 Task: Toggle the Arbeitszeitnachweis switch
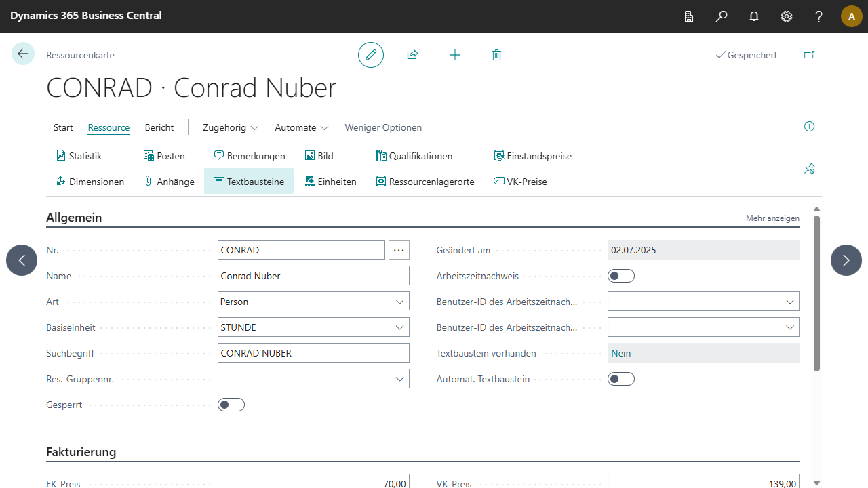point(621,276)
